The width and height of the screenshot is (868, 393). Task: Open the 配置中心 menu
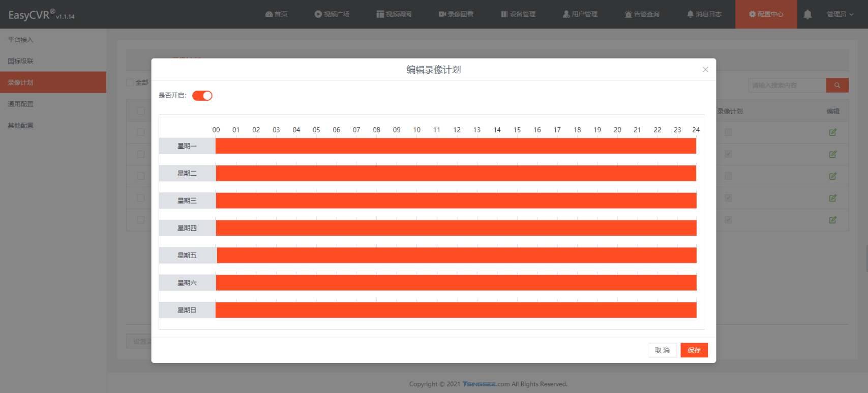click(766, 14)
